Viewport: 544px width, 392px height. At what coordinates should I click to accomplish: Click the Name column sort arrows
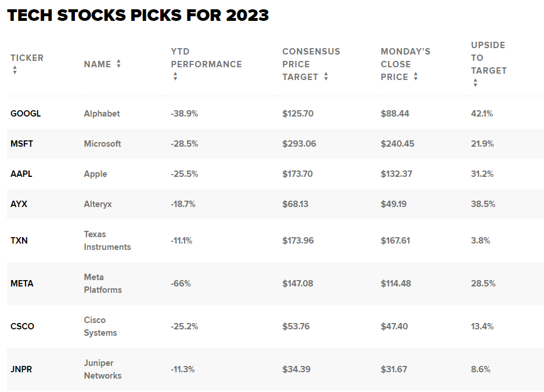click(118, 64)
